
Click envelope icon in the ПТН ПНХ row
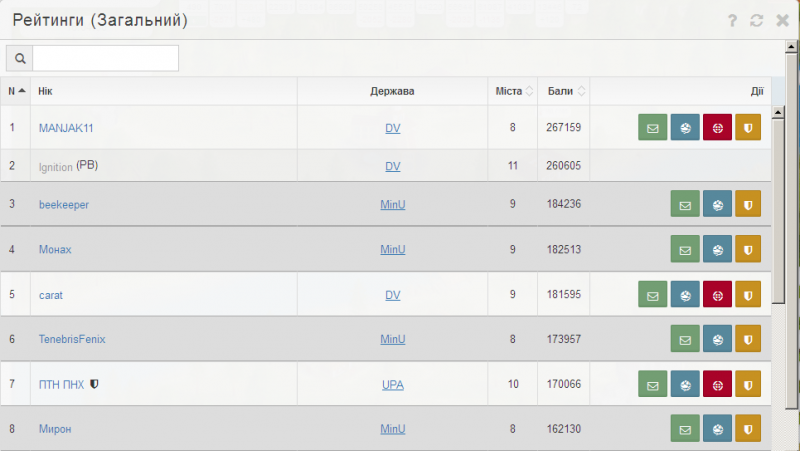[653, 384]
